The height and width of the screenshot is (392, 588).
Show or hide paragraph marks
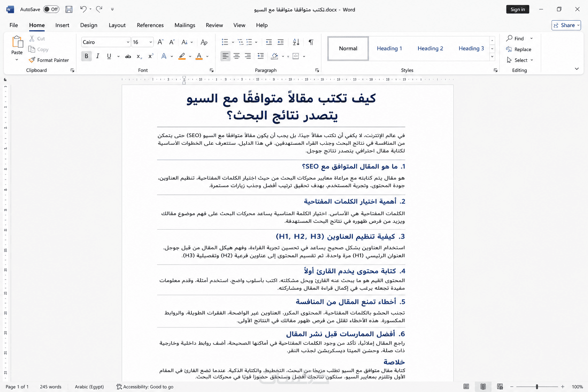point(311,42)
